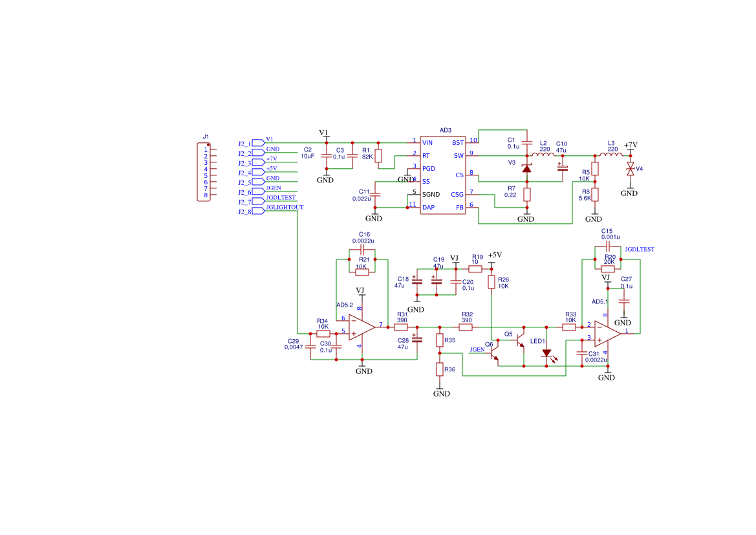Click the V4 protection diode
This screenshot has width=756, height=535.
tap(631, 169)
